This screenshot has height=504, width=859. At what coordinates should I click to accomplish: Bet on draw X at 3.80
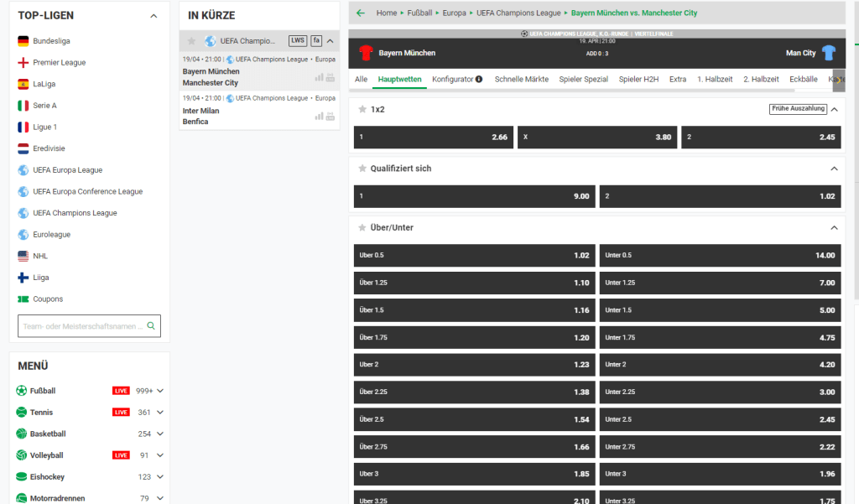point(597,137)
